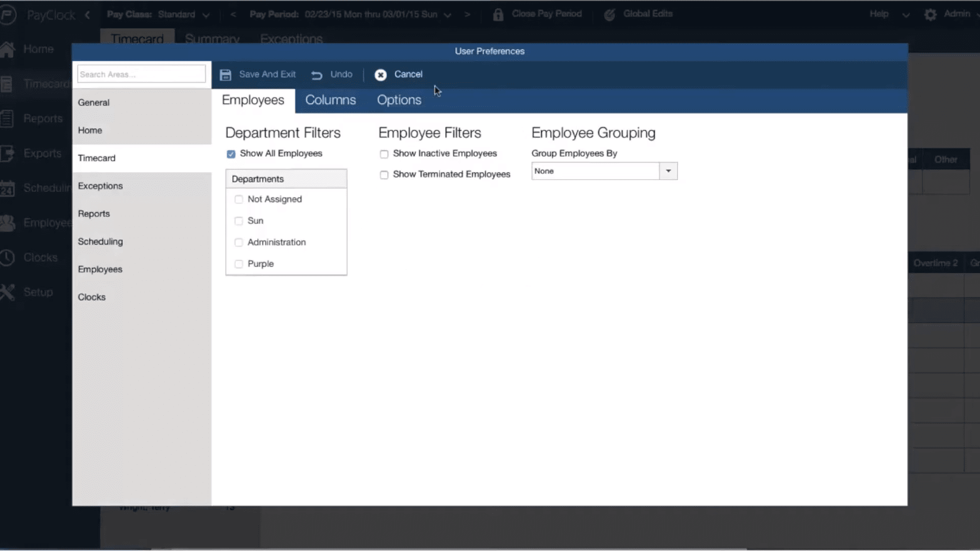Image resolution: width=980 pixels, height=551 pixels.
Task: Open Exports from the left navigation
Action: point(8,153)
